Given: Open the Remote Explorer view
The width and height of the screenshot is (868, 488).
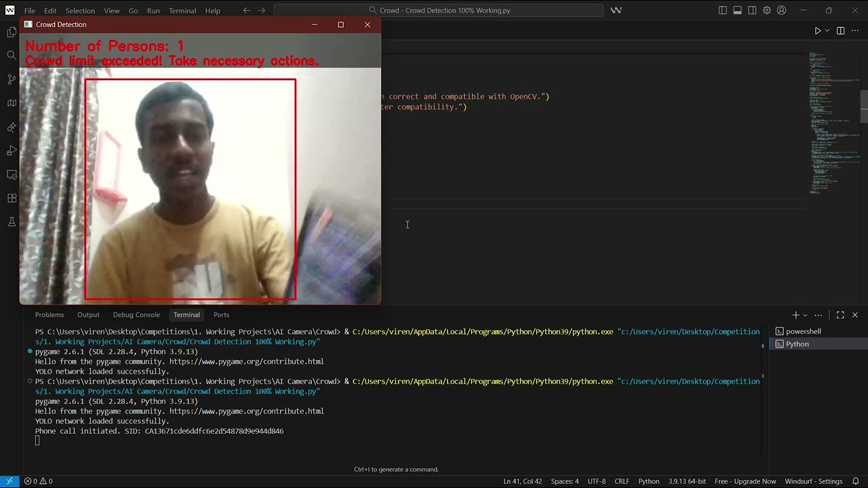Looking at the screenshot, I should coord(12,174).
